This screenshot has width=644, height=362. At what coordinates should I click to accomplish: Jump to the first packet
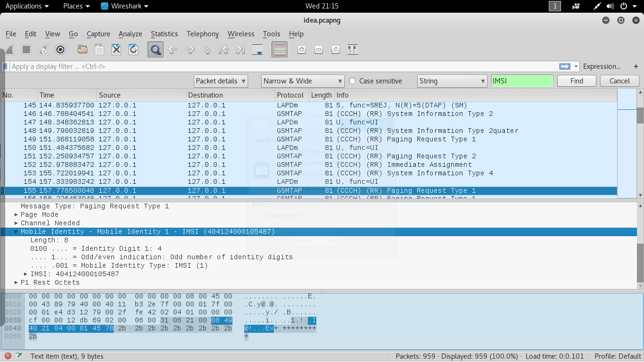(x=223, y=49)
